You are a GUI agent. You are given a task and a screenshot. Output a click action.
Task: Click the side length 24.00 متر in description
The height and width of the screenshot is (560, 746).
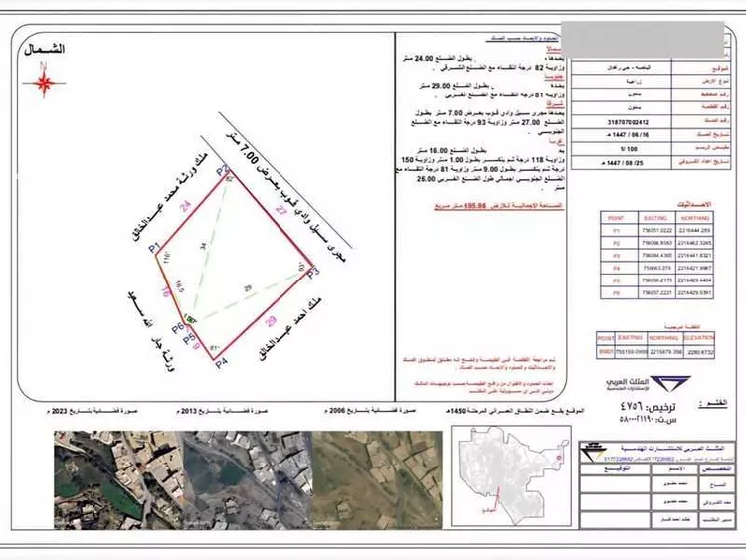(x=420, y=59)
